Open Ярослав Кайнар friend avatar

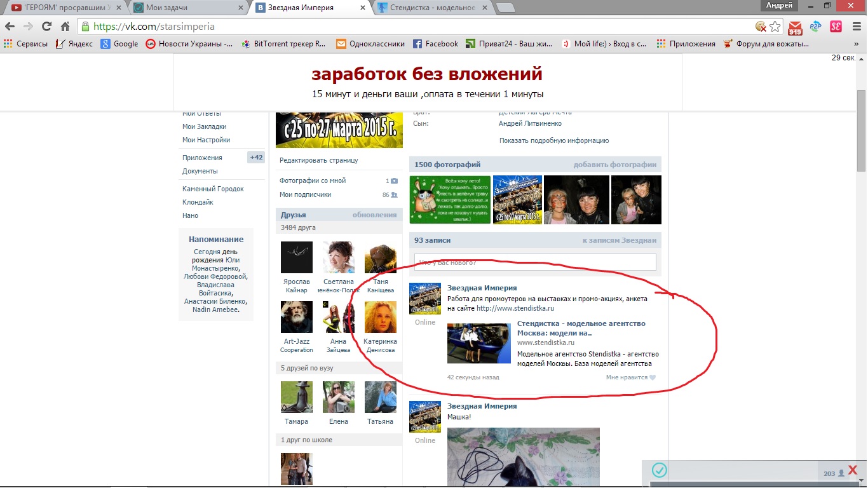pyautogui.click(x=297, y=257)
